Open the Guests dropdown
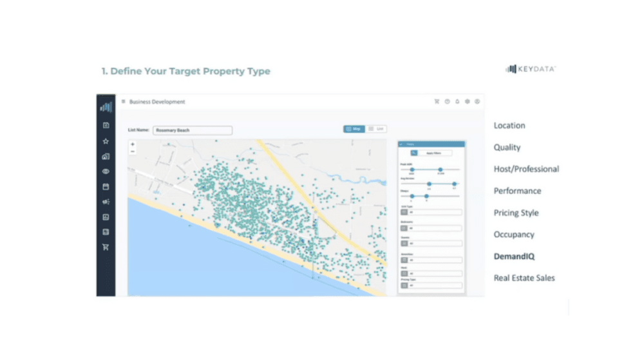644x363 pixels. pyautogui.click(x=431, y=243)
